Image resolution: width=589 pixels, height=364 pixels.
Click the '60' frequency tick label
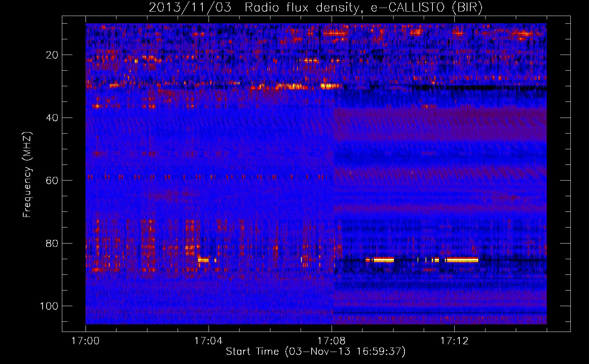[52, 181]
